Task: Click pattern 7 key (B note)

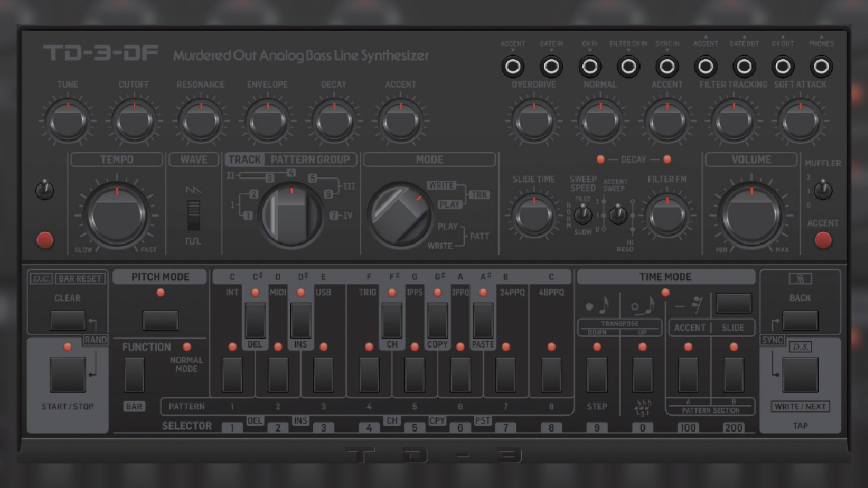Action: pyautogui.click(x=506, y=375)
